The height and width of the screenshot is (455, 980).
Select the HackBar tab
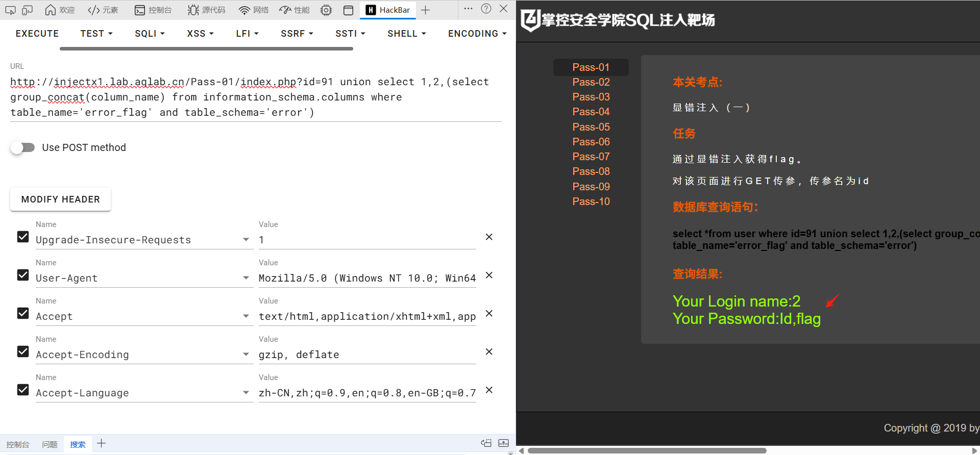tap(388, 10)
